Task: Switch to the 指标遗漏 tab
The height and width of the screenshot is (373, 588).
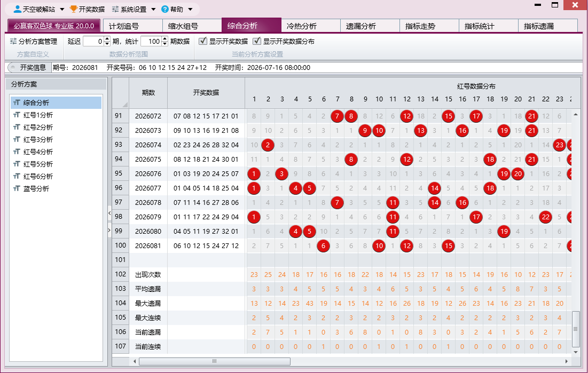Action: (548, 26)
